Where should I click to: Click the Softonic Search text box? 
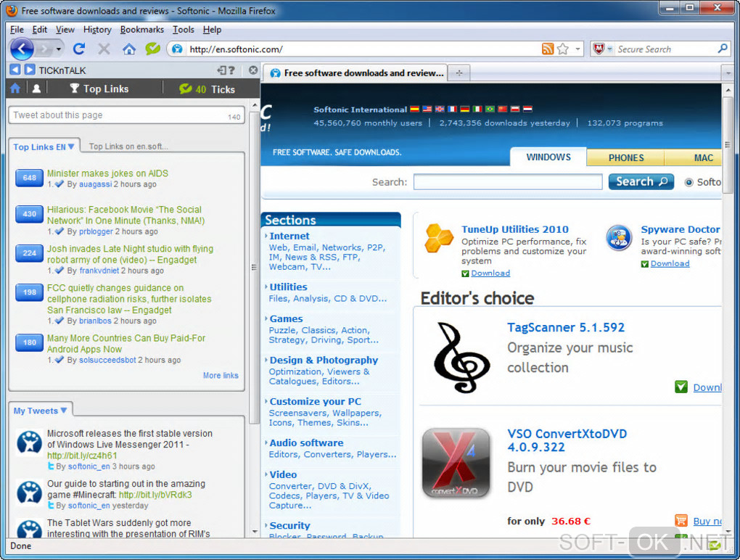click(508, 182)
